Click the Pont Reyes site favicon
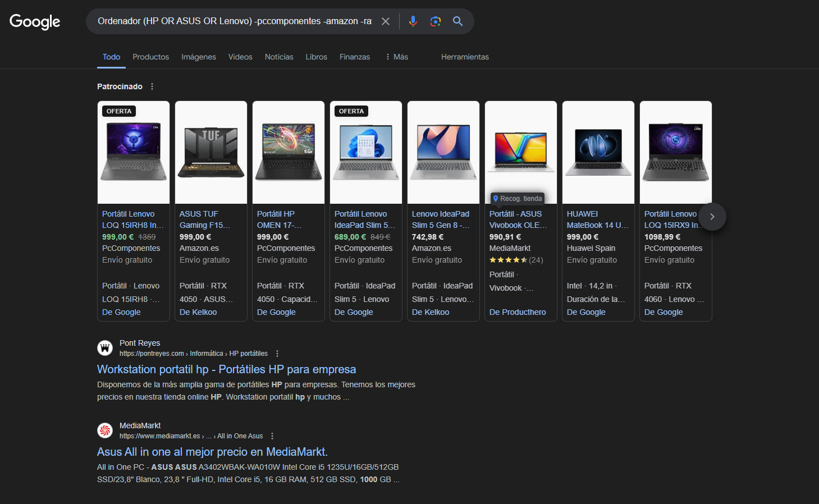The height and width of the screenshot is (504, 819). 105,348
